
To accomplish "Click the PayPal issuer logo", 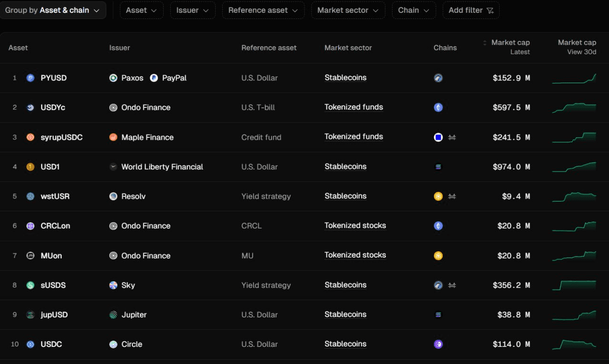I will tap(154, 78).
